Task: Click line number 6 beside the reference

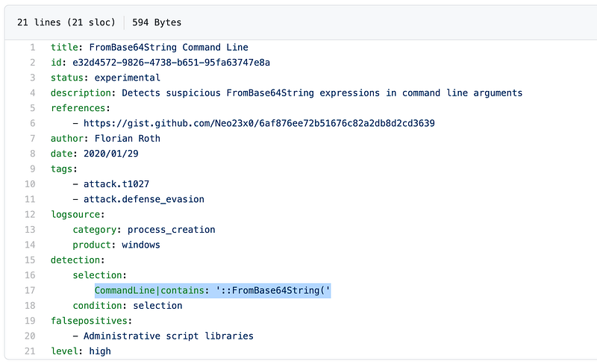Action: [32, 123]
